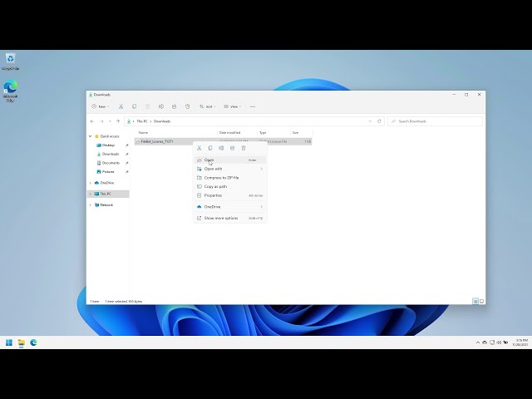
Task: Click Microsoft Edge in the taskbar
Action: [33, 342]
